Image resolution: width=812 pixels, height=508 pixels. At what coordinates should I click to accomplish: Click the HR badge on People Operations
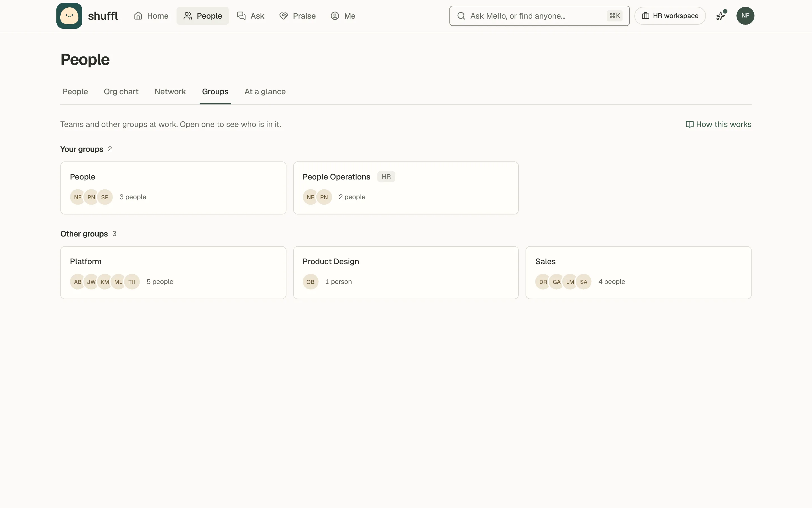pos(386,177)
